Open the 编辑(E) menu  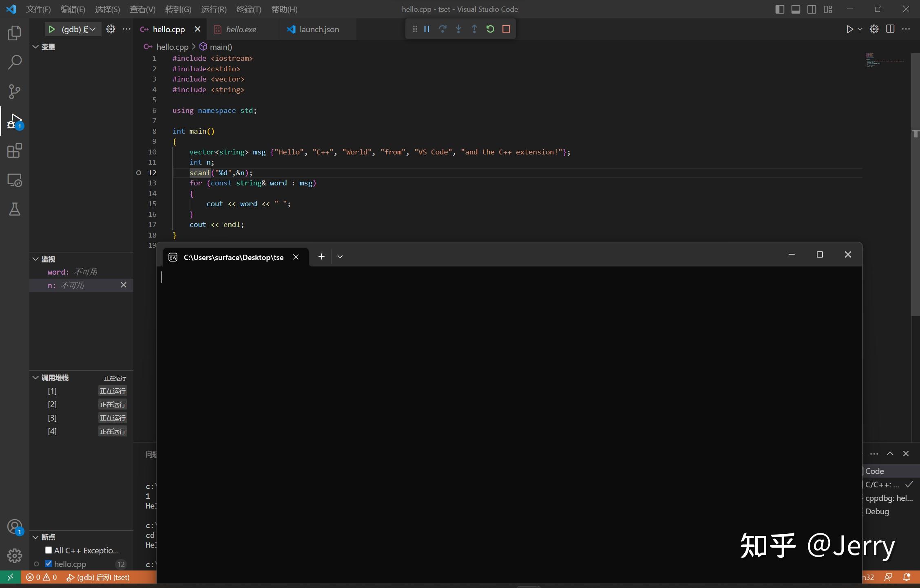pos(73,9)
